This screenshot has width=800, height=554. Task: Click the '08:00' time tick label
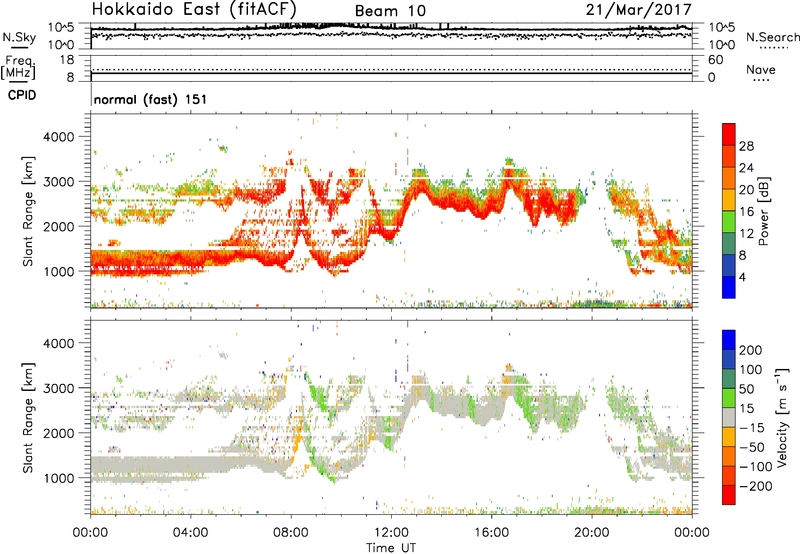(x=291, y=533)
